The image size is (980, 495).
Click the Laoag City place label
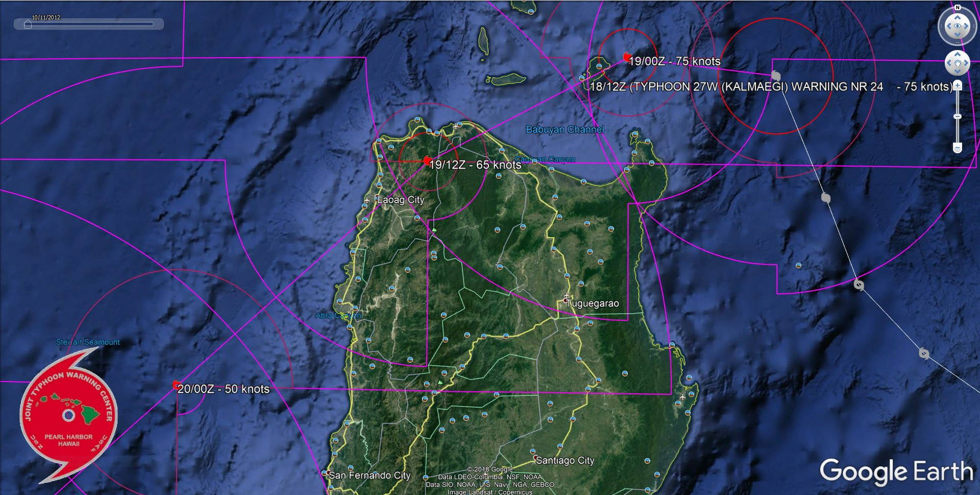400,200
